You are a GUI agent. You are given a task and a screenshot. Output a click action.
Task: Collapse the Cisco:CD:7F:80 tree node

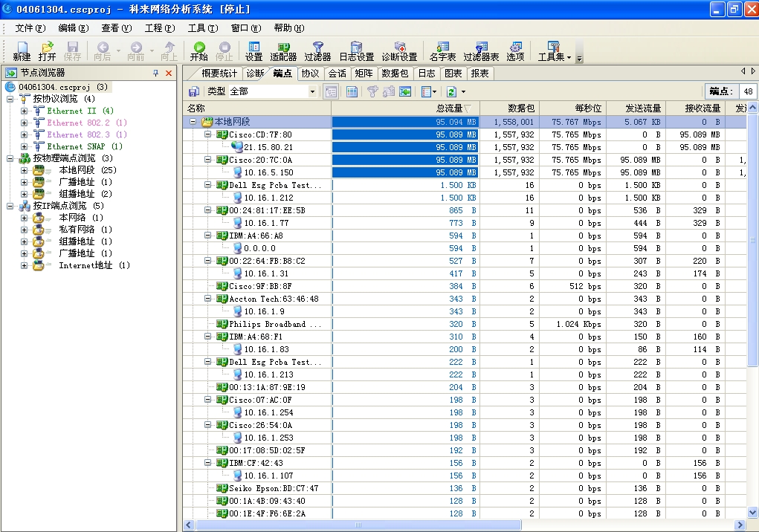208,134
